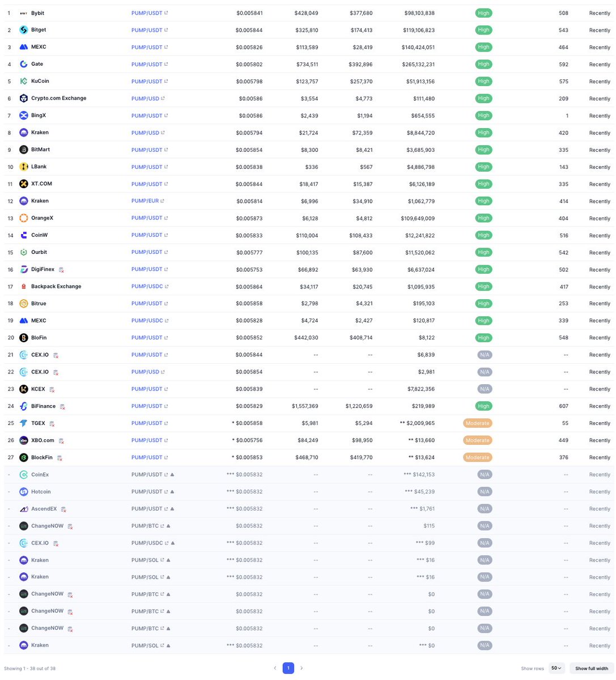Image resolution: width=616 pixels, height=680 pixels.
Task: Click the Bitrue exchange logo
Action: coord(24,304)
